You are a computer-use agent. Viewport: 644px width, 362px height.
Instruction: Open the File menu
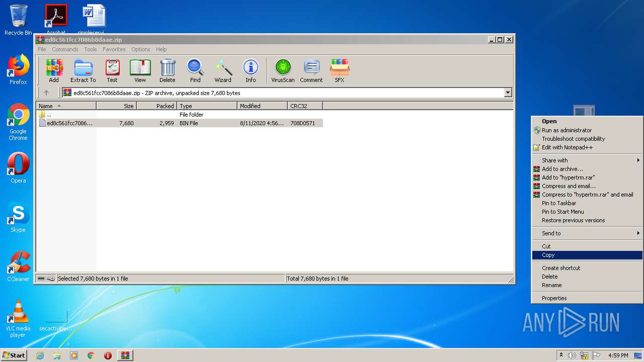pyautogui.click(x=42, y=49)
